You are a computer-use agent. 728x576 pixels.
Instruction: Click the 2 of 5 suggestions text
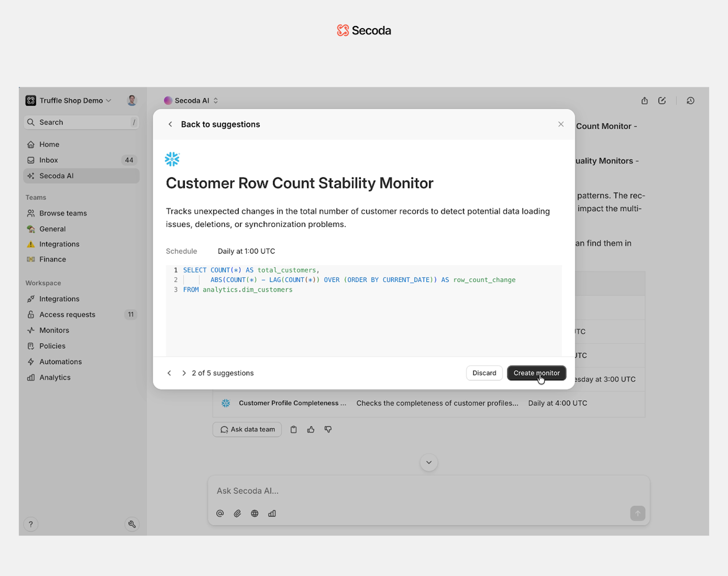pos(222,373)
